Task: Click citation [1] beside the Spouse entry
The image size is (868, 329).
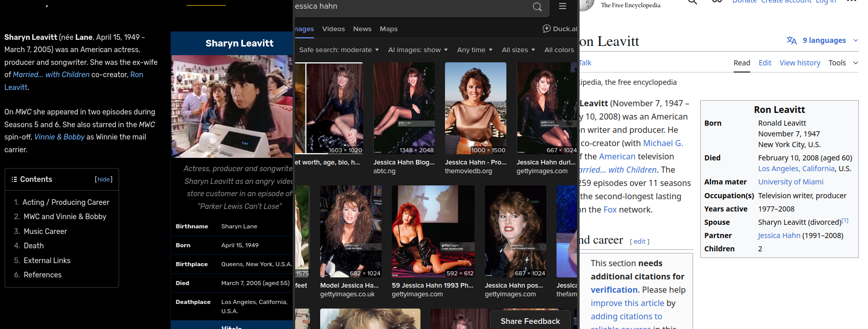Action: pos(845,221)
